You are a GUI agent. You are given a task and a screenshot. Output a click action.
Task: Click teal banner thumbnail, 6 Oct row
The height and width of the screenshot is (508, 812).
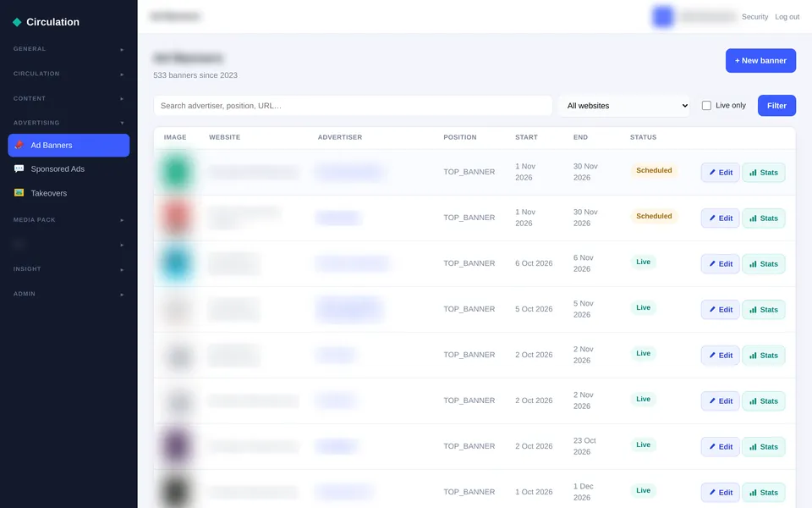[x=177, y=263]
